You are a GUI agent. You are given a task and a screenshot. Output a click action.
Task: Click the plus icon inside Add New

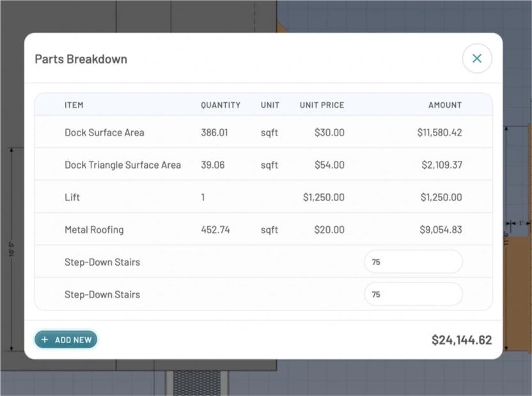(x=45, y=339)
